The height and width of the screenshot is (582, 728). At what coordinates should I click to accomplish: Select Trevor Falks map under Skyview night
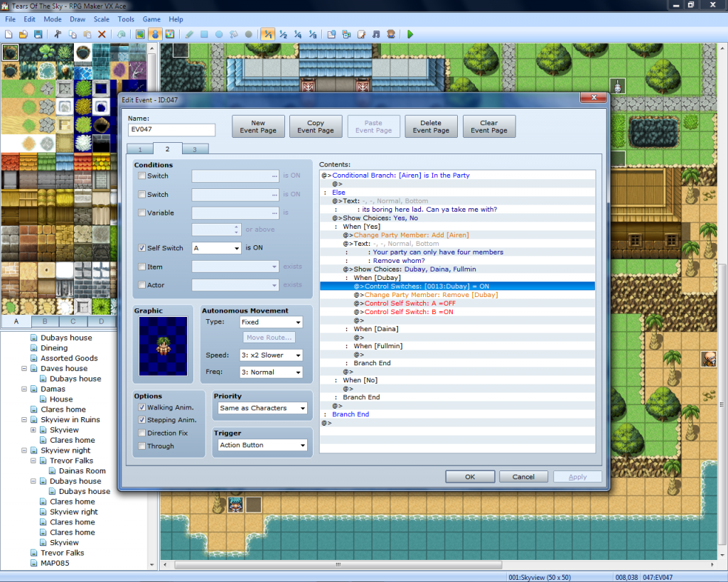[x=71, y=460]
